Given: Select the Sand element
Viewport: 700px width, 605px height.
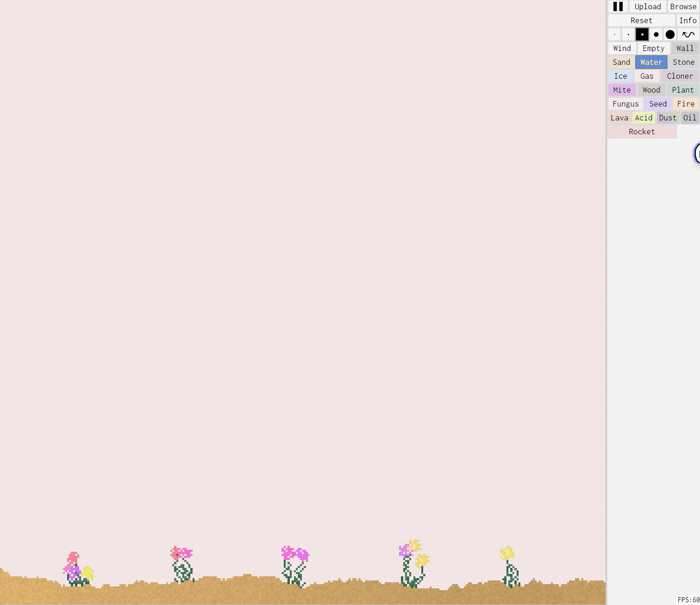Looking at the screenshot, I should [x=621, y=62].
